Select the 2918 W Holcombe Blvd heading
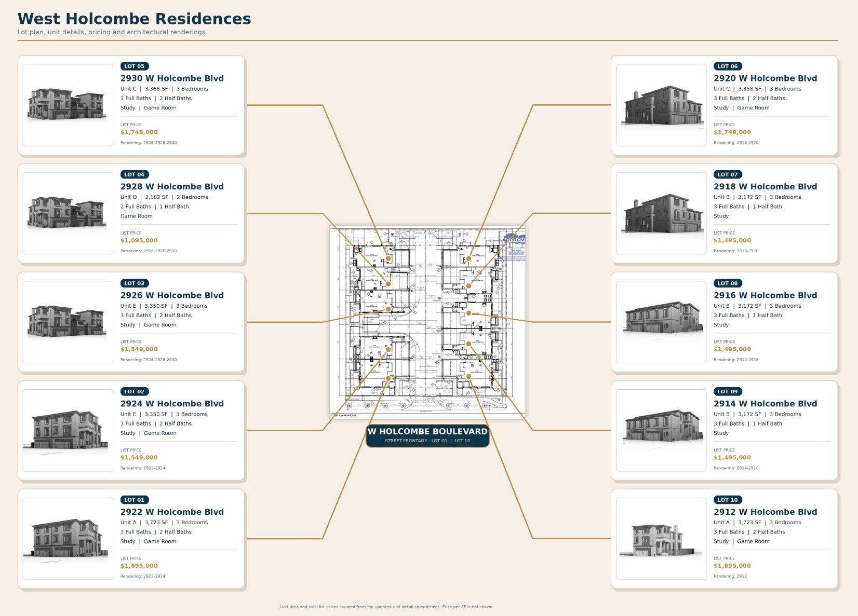The width and height of the screenshot is (858, 616). [x=765, y=187]
